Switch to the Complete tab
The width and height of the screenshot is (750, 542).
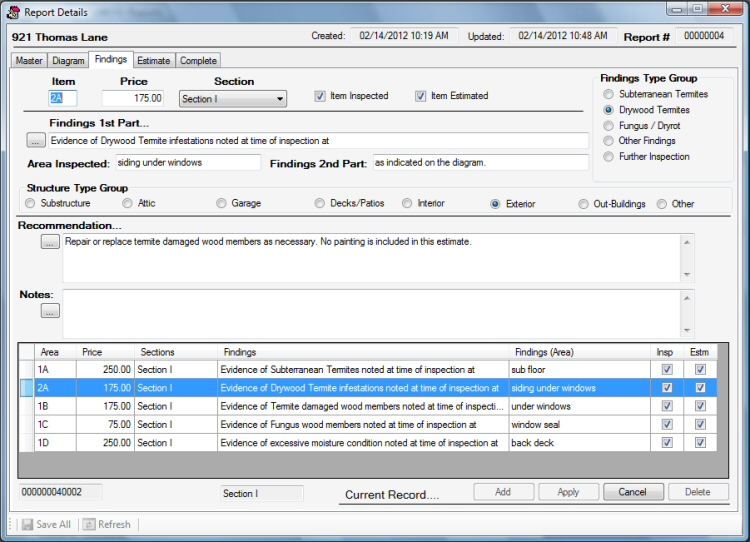click(x=198, y=61)
